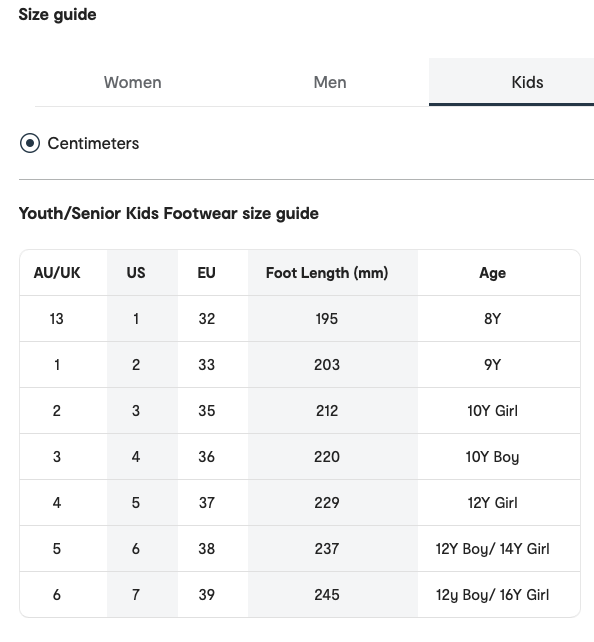This screenshot has height=642, width=594.
Task: Select the Centimeters radio button
Action: [x=30, y=143]
